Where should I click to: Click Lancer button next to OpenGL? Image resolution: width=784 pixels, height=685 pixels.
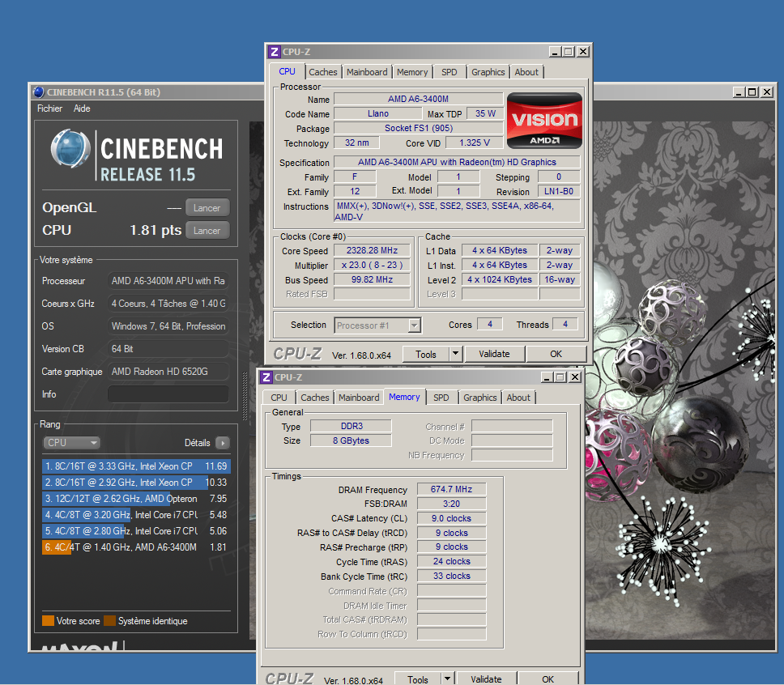pyautogui.click(x=207, y=207)
